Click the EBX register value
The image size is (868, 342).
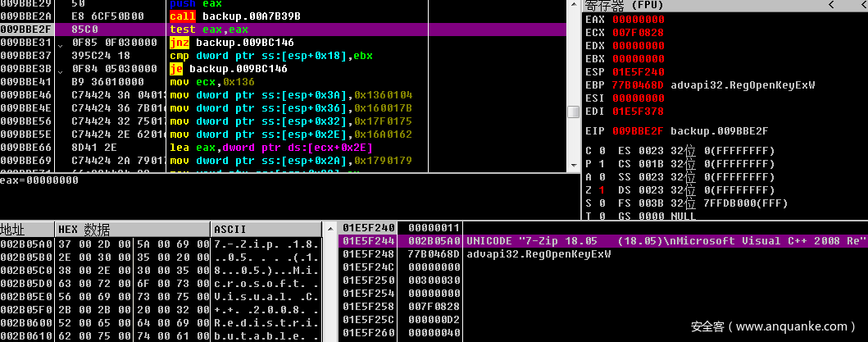639,59
